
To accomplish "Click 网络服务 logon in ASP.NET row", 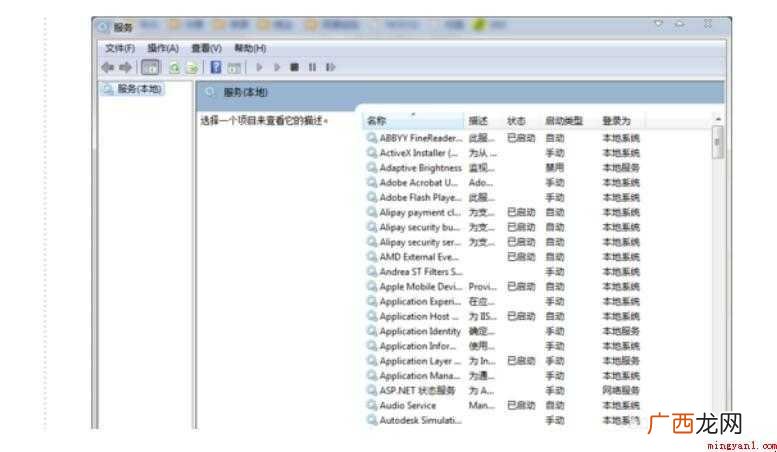I will pos(621,391).
